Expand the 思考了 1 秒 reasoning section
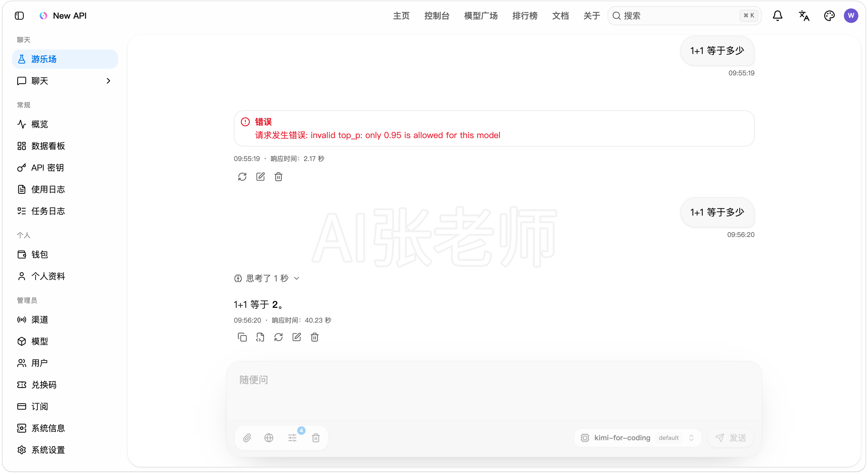 (266, 279)
